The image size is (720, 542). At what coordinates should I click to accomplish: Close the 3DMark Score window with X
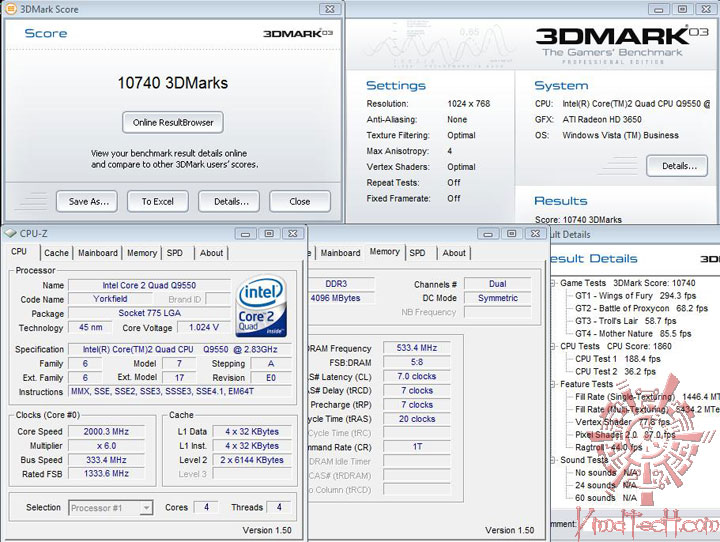point(330,9)
